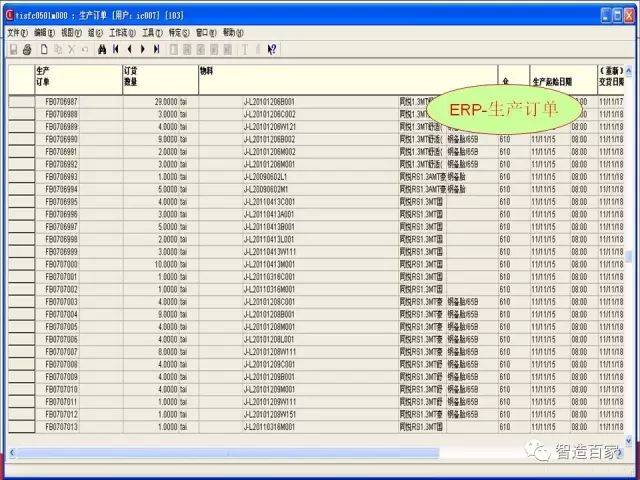Viewport: 640px width, 480px height.
Task: Click material code J-L20101206C002
Action: point(269,114)
